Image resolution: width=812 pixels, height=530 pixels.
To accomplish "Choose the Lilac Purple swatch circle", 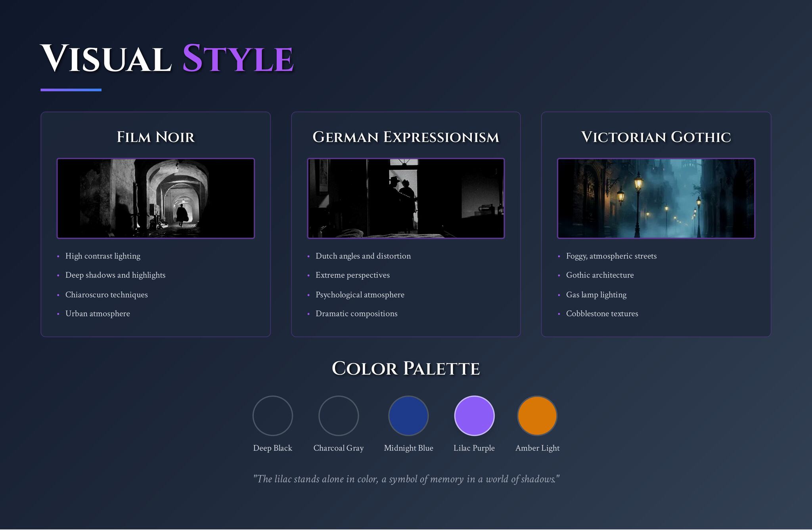I will point(474,416).
